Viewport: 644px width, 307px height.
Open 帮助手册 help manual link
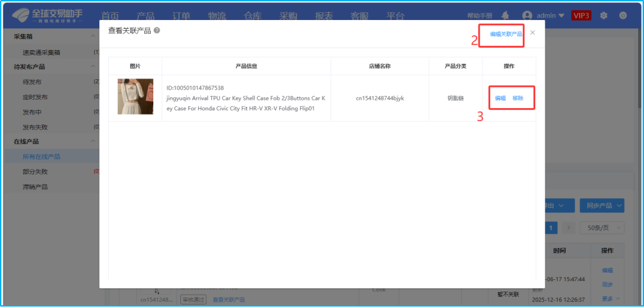(480, 15)
